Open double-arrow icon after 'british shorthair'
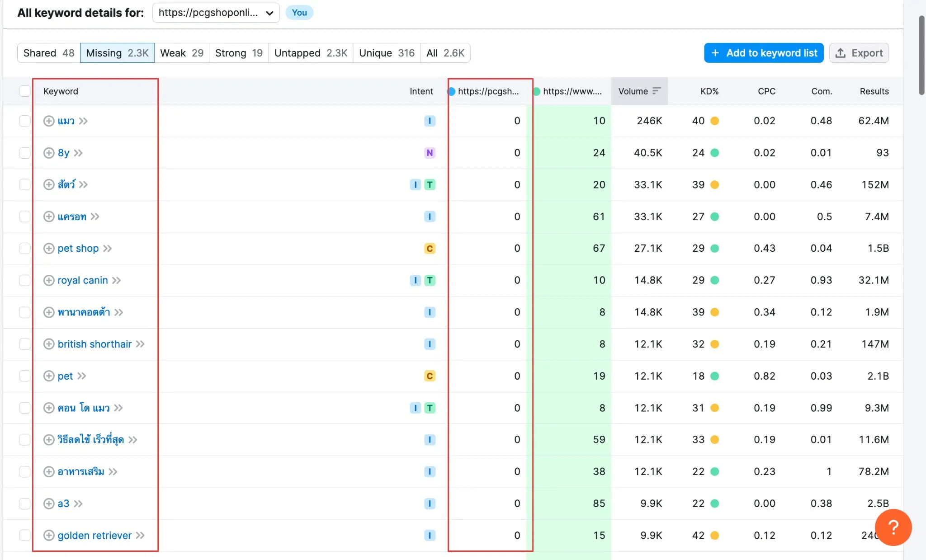The image size is (926, 560). click(x=140, y=344)
